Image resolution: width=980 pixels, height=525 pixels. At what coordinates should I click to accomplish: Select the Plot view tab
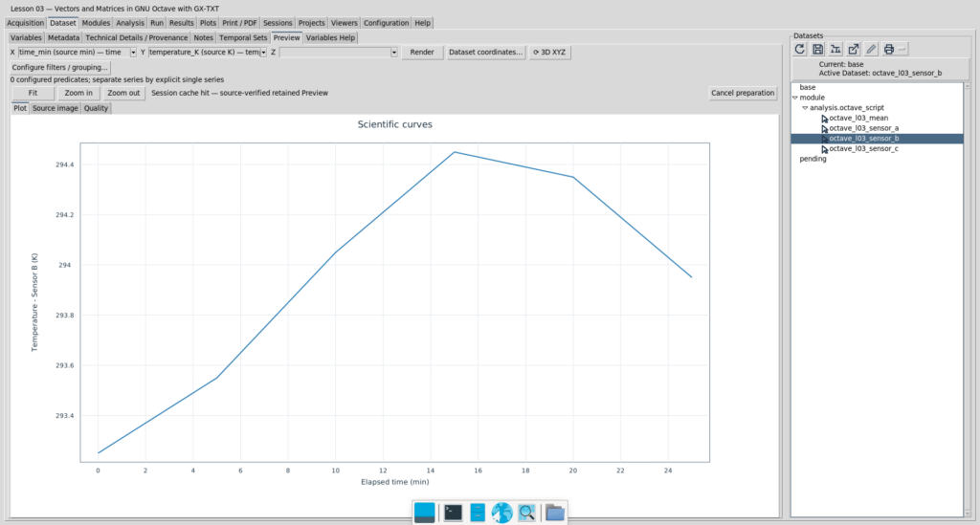[20, 109]
